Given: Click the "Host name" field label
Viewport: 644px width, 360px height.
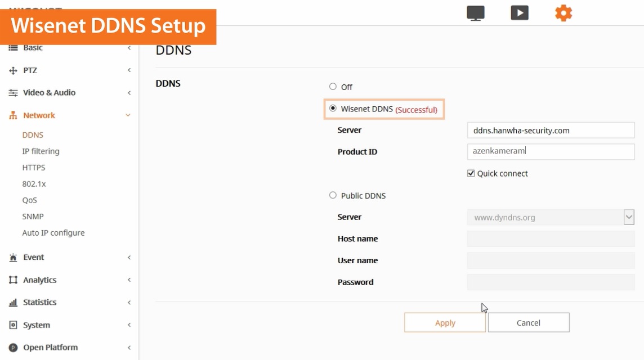Looking at the screenshot, I should click(x=357, y=238).
